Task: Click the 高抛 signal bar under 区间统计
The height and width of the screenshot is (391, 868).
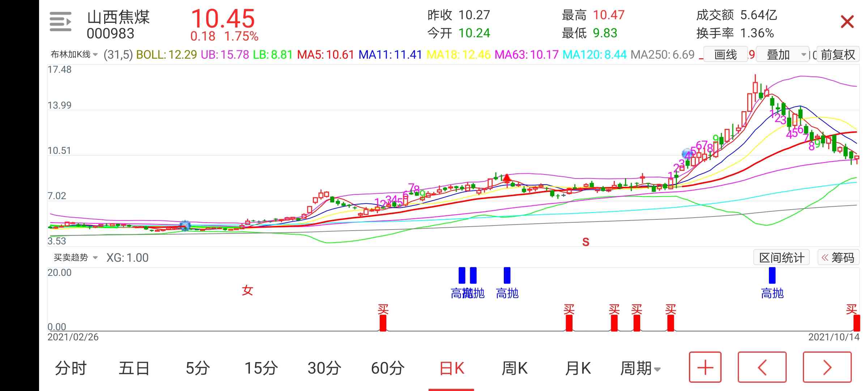Action: 772,275
